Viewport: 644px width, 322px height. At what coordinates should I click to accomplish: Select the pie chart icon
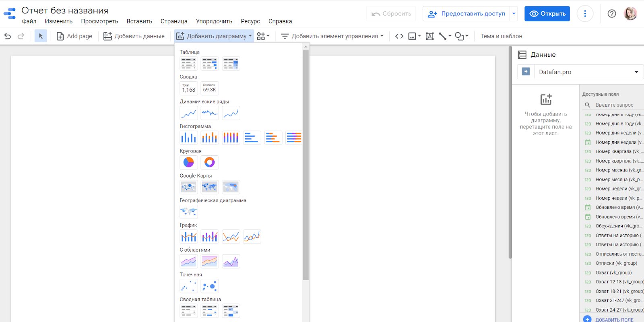point(188,162)
